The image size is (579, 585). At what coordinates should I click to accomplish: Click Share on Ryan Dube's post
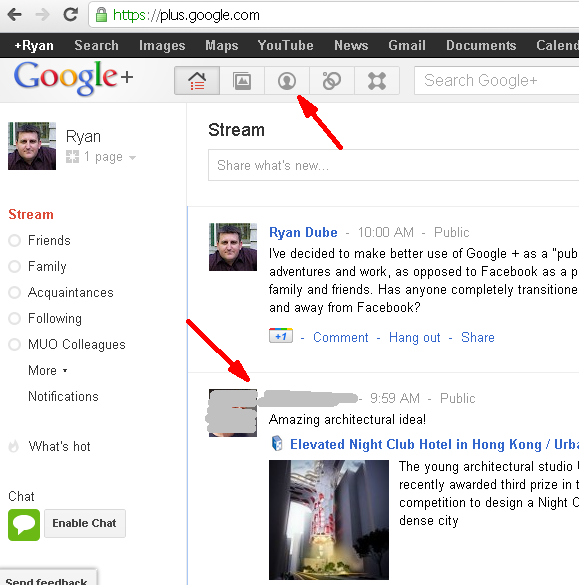(478, 337)
